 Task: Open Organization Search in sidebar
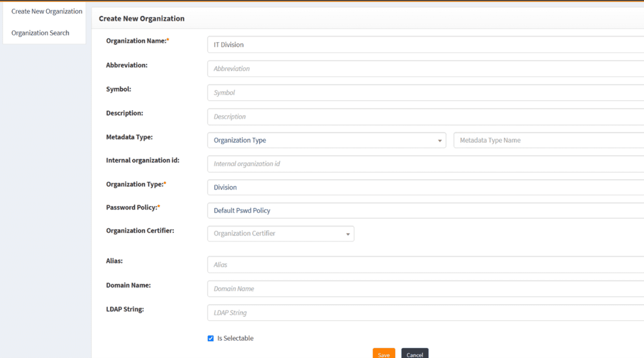coord(40,33)
